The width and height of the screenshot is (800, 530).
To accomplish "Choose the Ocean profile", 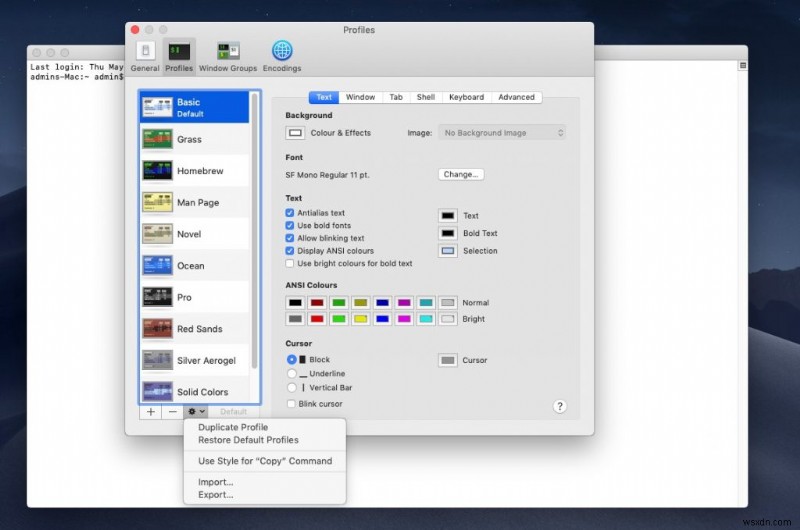I will pos(195,266).
